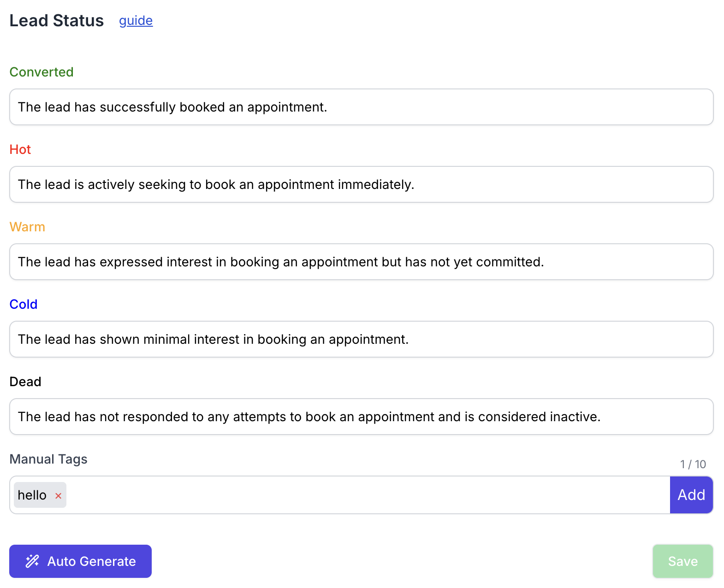Select the hello tag chip
Viewport: 724px width, 588px height.
click(32, 495)
